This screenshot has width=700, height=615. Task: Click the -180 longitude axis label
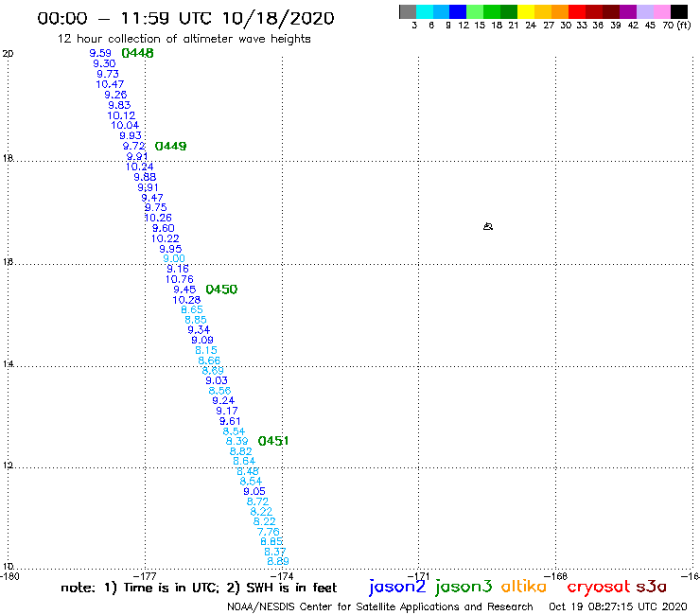(9, 576)
